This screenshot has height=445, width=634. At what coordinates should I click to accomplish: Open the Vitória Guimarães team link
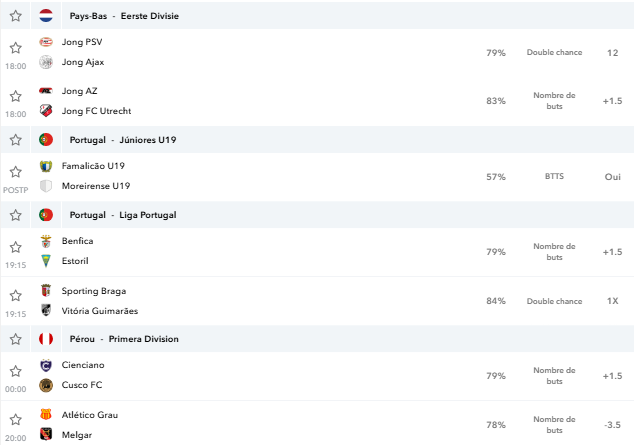pyautogui.click(x=100, y=311)
